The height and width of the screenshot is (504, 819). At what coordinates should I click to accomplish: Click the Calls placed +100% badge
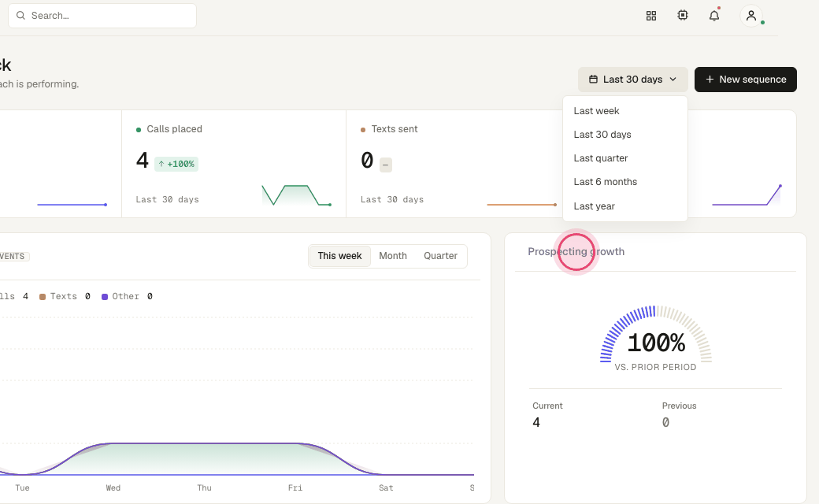pos(176,164)
